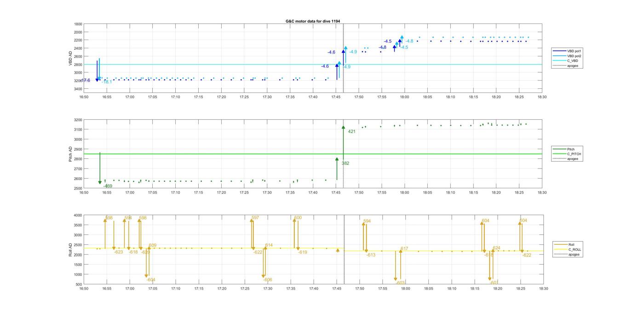644x319 pixels.
Task: Click the horizontal cyan C_VBD line
Action: pos(313,64)
